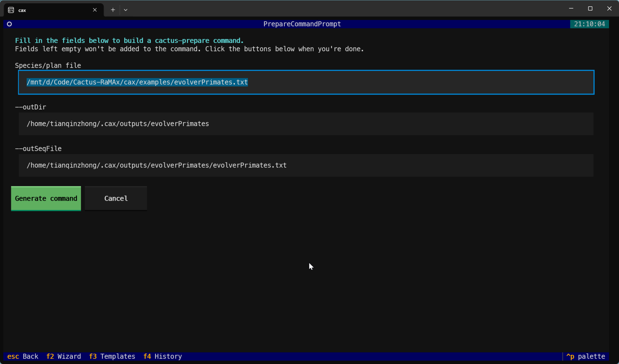619x364 pixels.
Task: Expand the new tab profile dropdown
Action: (x=126, y=10)
